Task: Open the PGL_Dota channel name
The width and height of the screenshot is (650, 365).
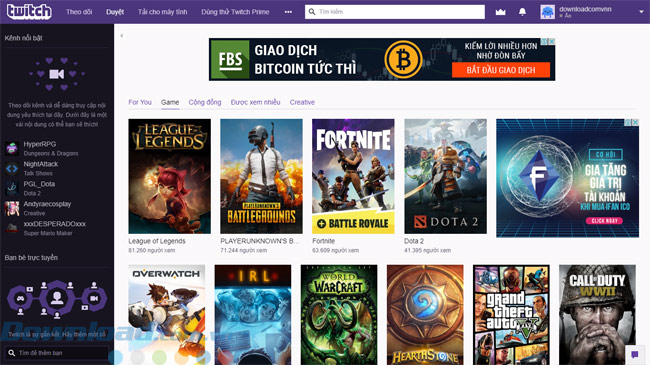Action: tap(39, 184)
